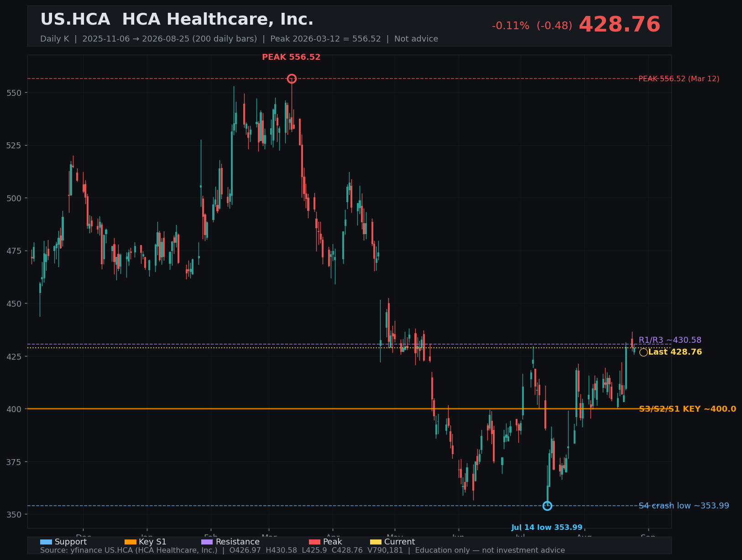Click the 'S4 crash low ~353.99' label

[684, 506]
